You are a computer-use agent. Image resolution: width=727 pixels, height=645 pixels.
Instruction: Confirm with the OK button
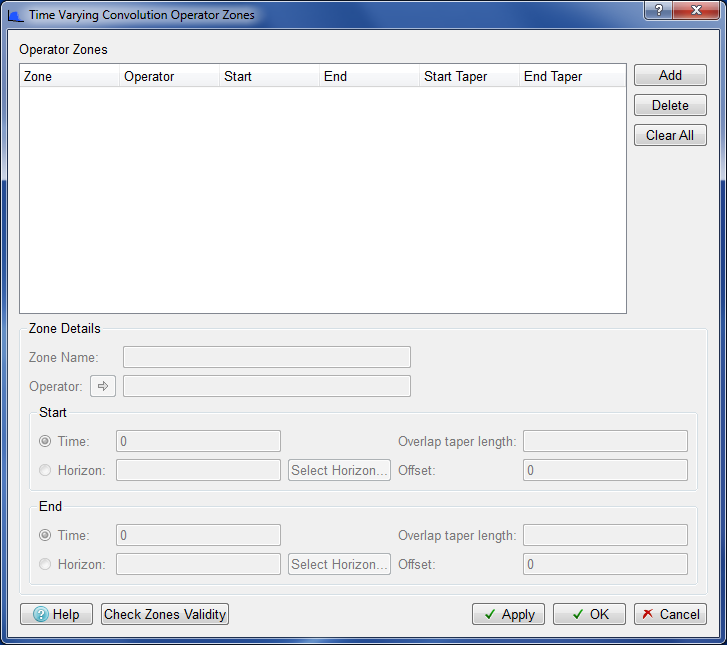click(589, 614)
